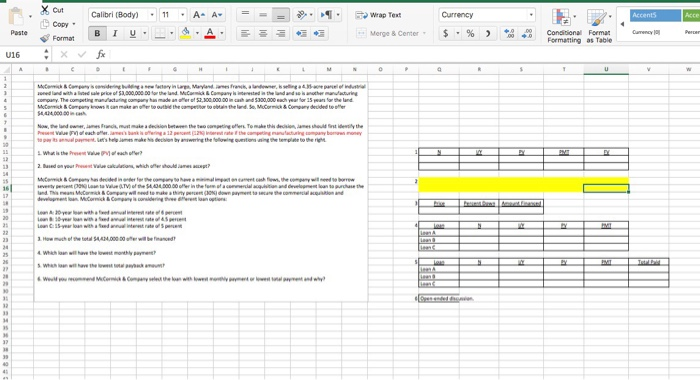700x380 pixels.
Task: Apply percent style
Action: click(470, 33)
